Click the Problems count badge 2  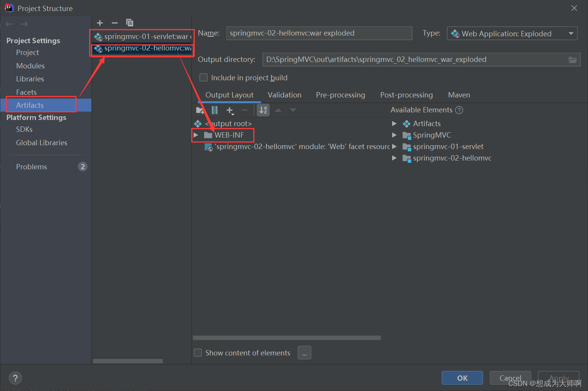click(83, 167)
